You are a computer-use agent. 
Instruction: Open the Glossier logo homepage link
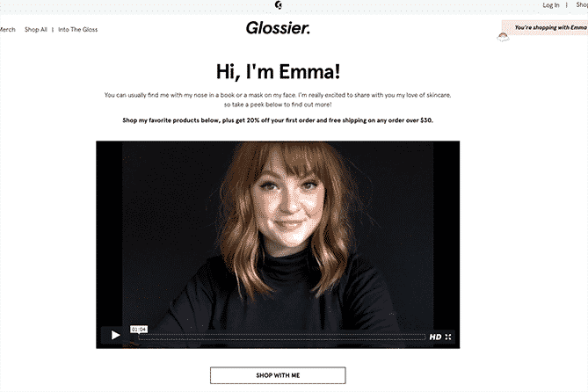click(x=278, y=28)
